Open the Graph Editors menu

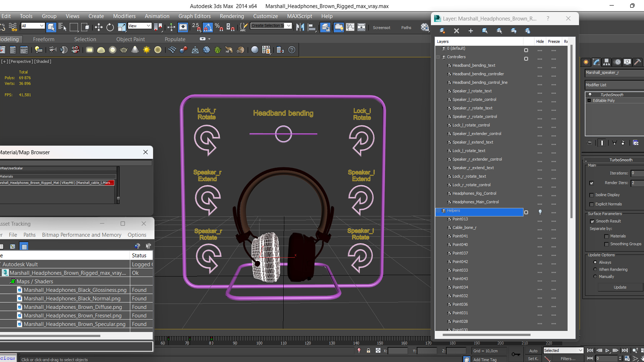(x=195, y=16)
